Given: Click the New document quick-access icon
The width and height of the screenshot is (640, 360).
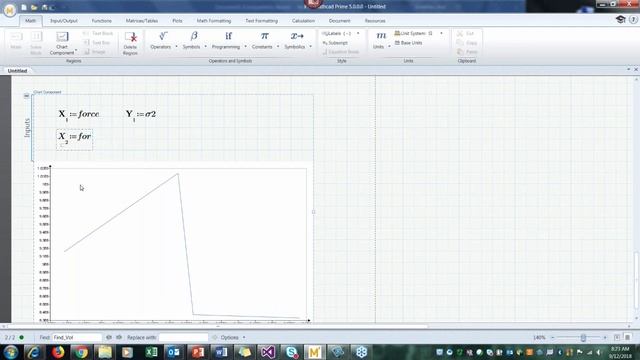Looking at the screenshot, I should (x=24, y=7).
